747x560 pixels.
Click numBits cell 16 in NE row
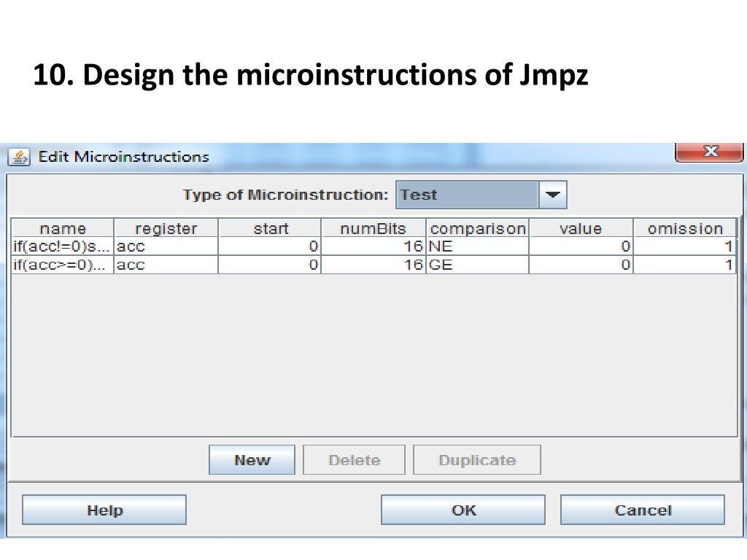373,246
